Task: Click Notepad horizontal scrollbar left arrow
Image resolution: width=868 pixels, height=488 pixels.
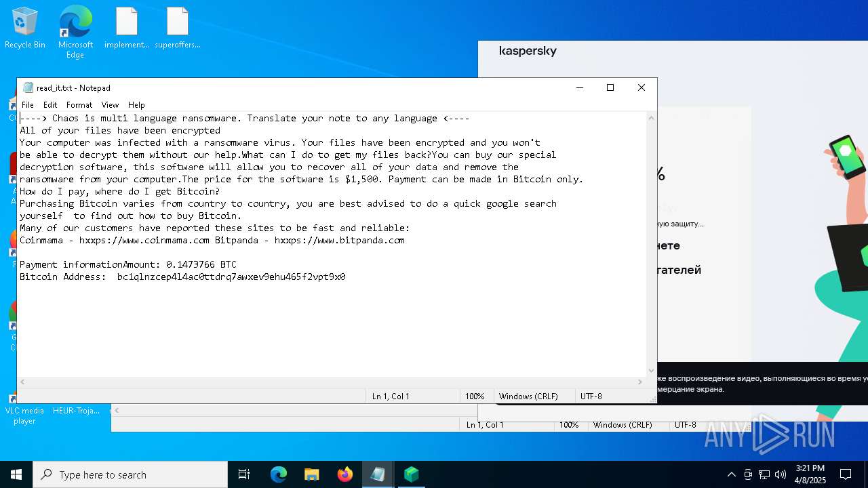Action: pyautogui.click(x=23, y=382)
